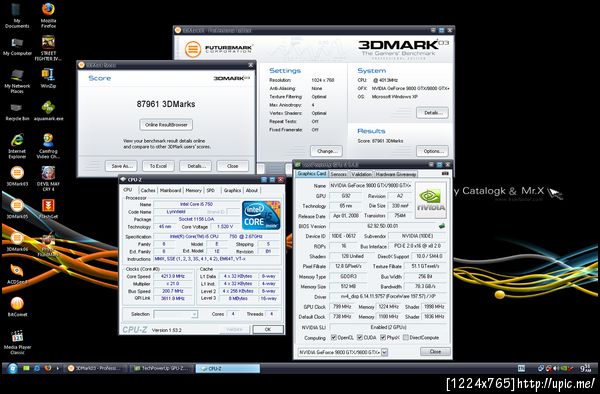Toggle the OpenCL checkbox in GPU-Z

pyautogui.click(x=334, y=338)
